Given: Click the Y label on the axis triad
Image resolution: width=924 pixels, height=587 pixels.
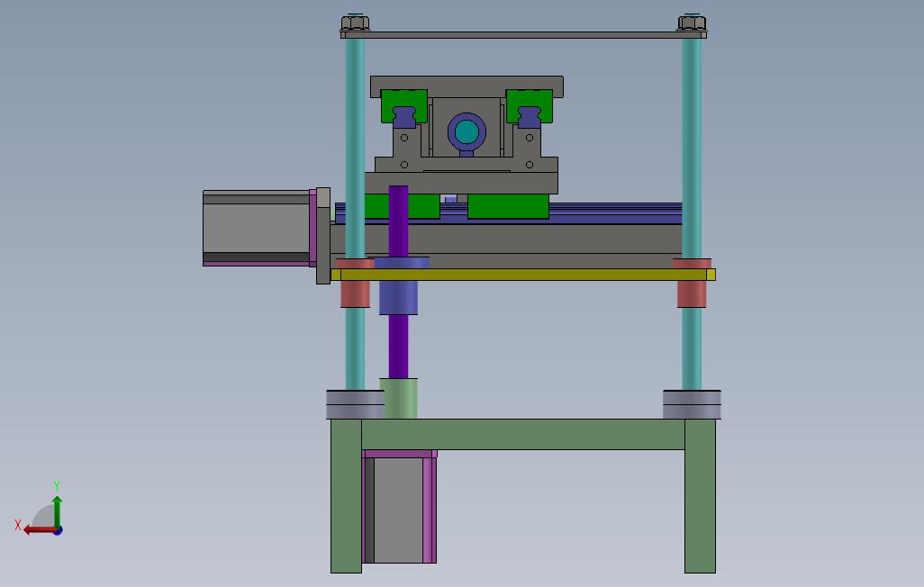Looking at the screenshot, I should point(57,485).
